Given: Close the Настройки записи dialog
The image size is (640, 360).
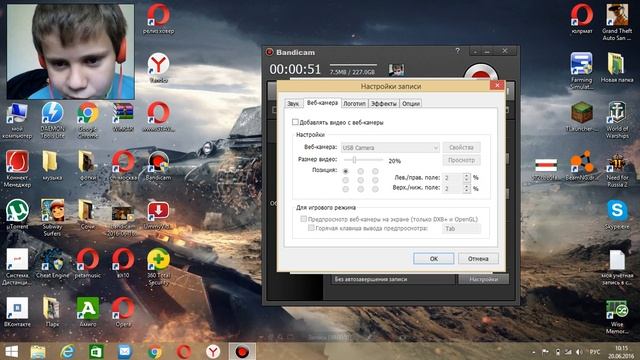Looking at the screenshot, I should (497, 85).
